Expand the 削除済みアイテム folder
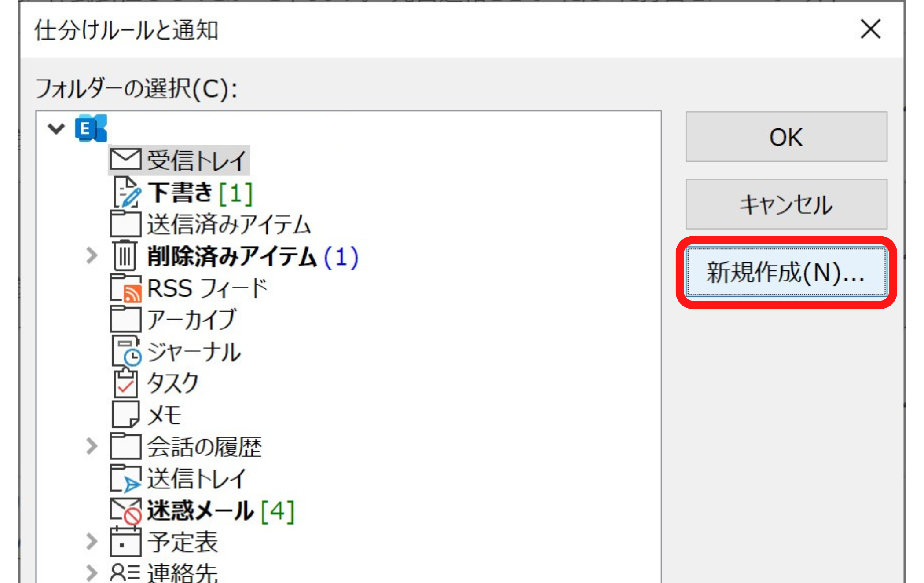 click(x=92, y=255)
